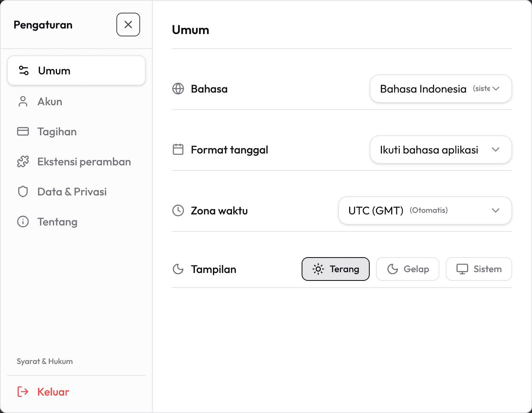
Task: Click the info circle icon for Tentang
Action: pyautogui.click(x=23, y=222)
